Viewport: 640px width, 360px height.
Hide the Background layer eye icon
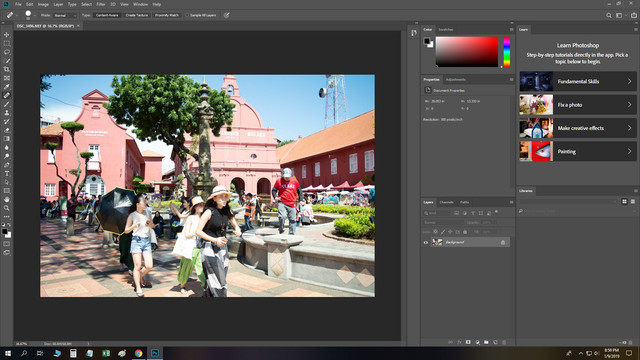click(425, 242)
